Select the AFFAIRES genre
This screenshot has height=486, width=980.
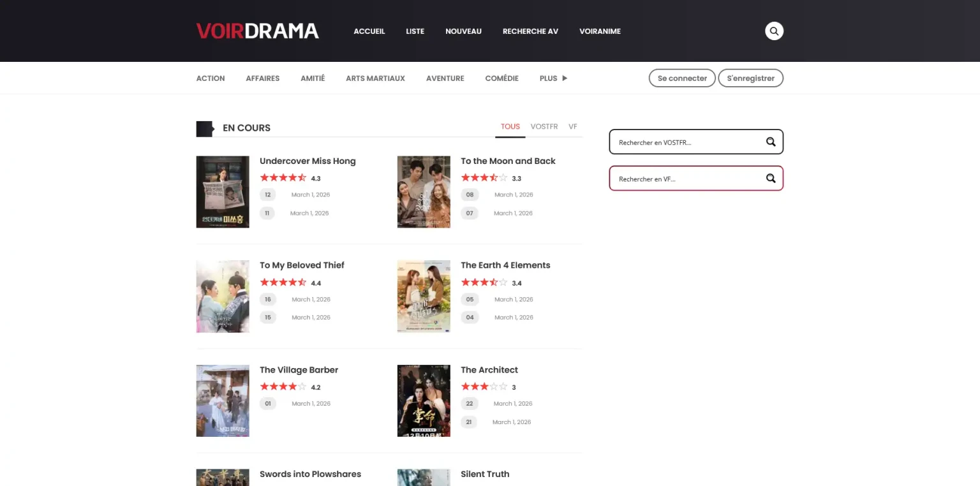pyautogui.click(x=263, y=78)
